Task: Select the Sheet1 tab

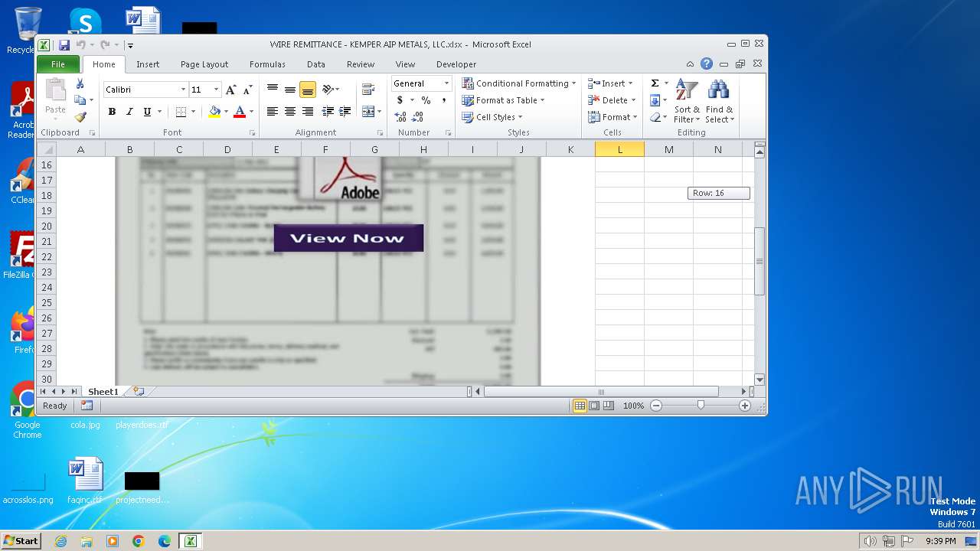Action: click(x=103, y=391)
